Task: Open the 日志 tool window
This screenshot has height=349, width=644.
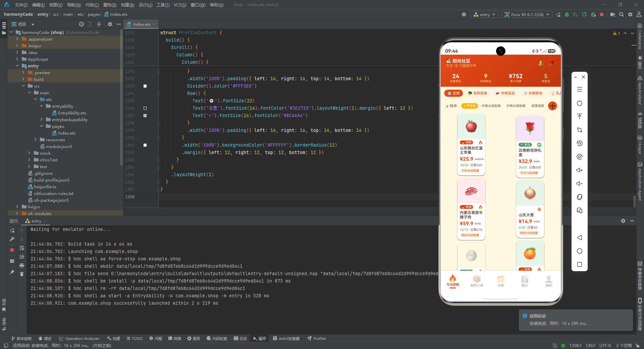Action: [x=240, y=338]
